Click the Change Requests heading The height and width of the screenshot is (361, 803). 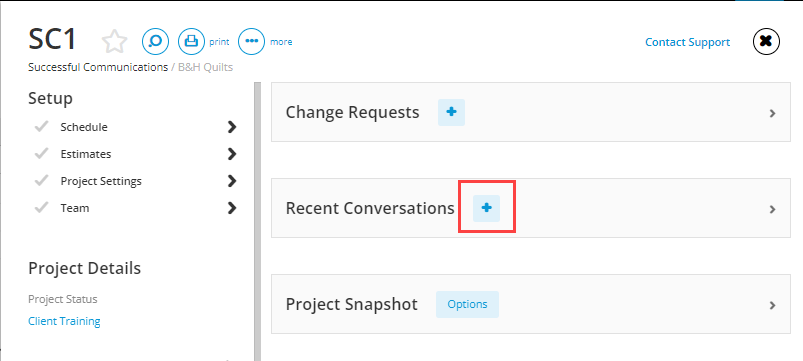point(352,112)
